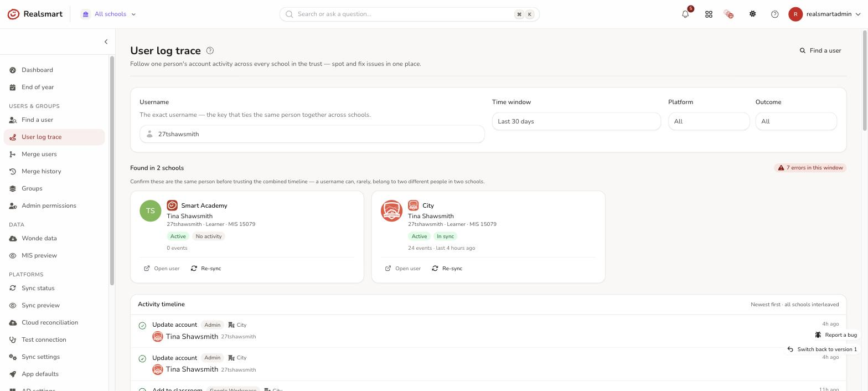This screenshot has height=391, width=868.
Task: Open Sync preview in sidebar
Action: point(54,305)
